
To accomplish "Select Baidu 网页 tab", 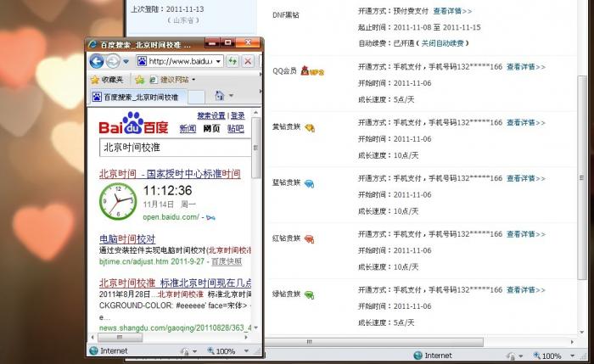I will pos(211,128).
